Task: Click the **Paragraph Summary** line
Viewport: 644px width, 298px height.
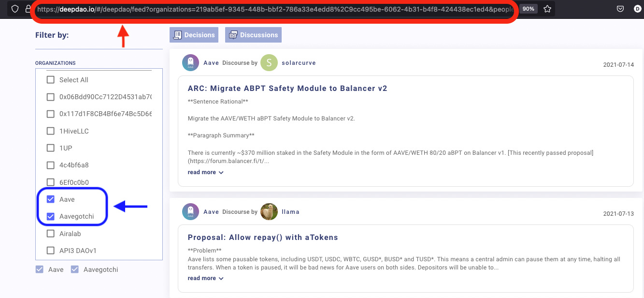Action: (x=221, y=135)
